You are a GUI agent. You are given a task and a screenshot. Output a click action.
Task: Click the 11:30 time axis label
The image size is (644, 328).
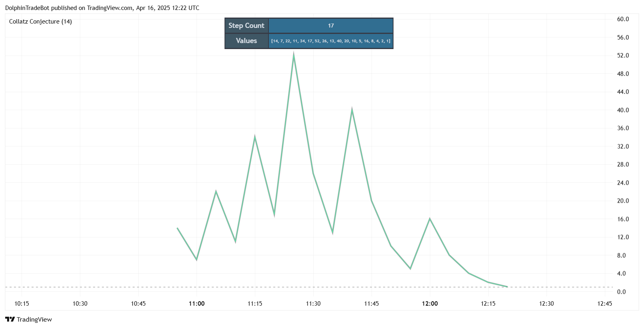pyautogui.click(x=313, y=304)
